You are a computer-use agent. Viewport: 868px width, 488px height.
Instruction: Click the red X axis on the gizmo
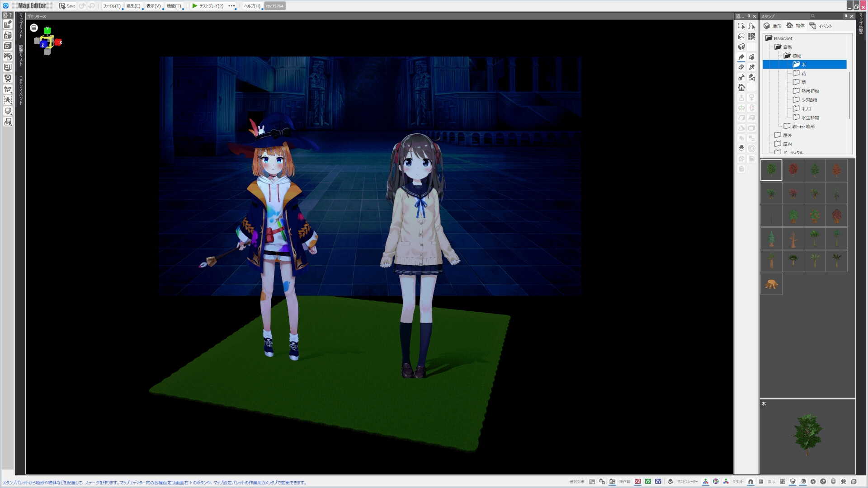coord(59,42)
